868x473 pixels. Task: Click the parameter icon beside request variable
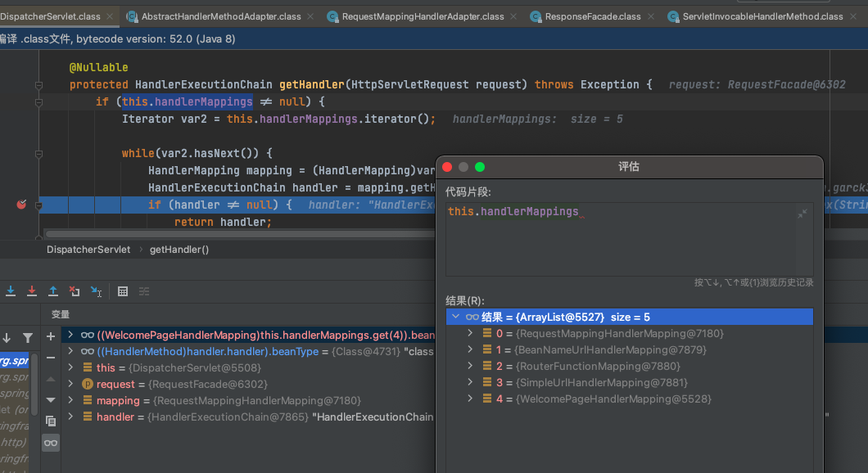tap(88, 384)
